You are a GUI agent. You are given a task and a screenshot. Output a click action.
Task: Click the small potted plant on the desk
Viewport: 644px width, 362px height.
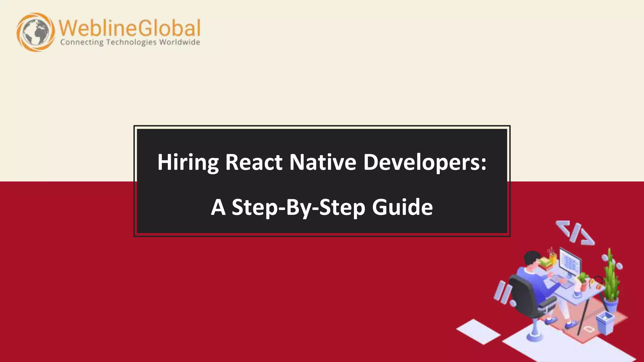(583, 281)
